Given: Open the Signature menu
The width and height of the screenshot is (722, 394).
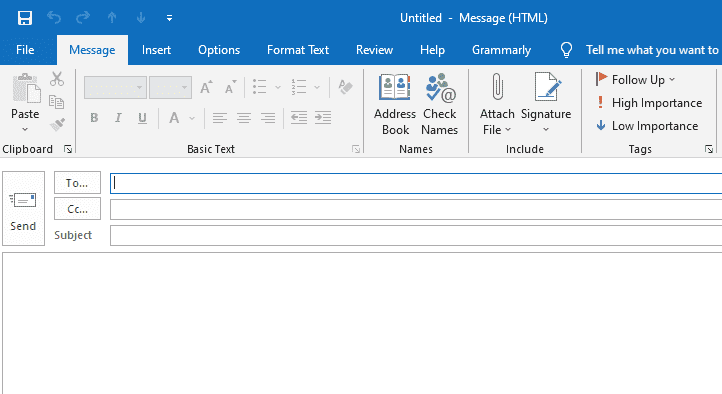Looking at the screenshot, I should (546, 104).
